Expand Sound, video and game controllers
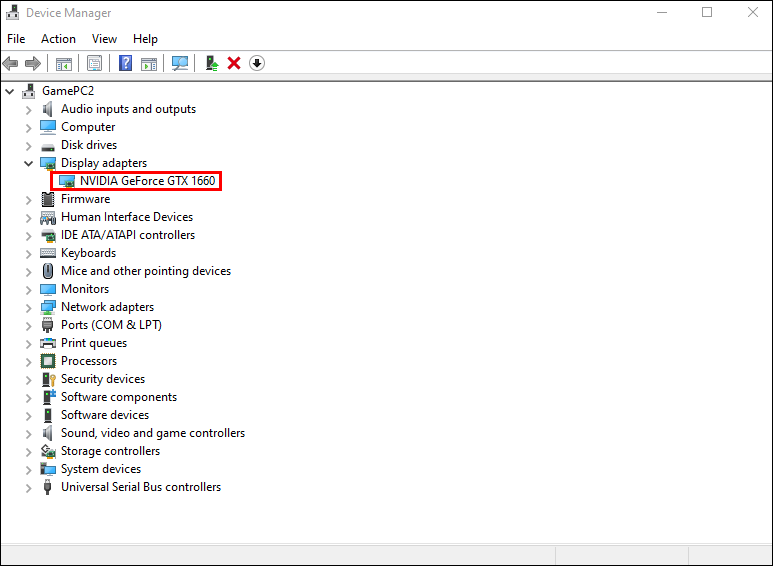The height and width of the screenshot is (566, 773). [29, 434]
